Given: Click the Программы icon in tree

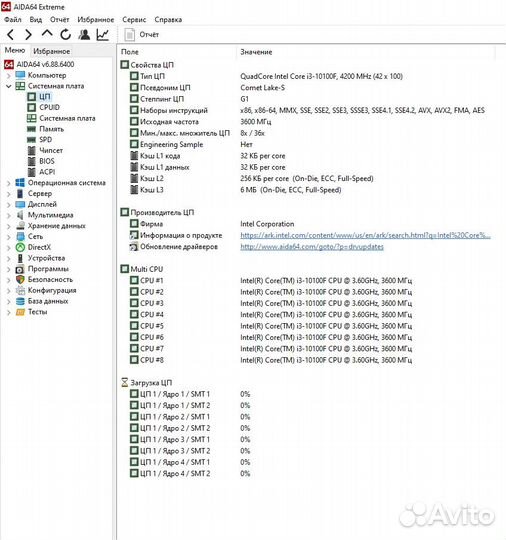Looking at the screenshot, I should 20,269.
